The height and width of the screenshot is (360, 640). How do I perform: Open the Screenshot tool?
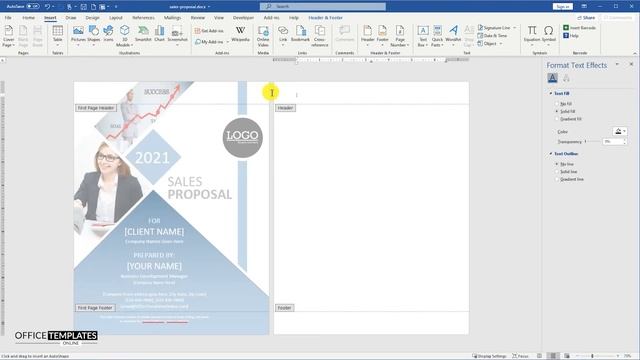[177, 36]
